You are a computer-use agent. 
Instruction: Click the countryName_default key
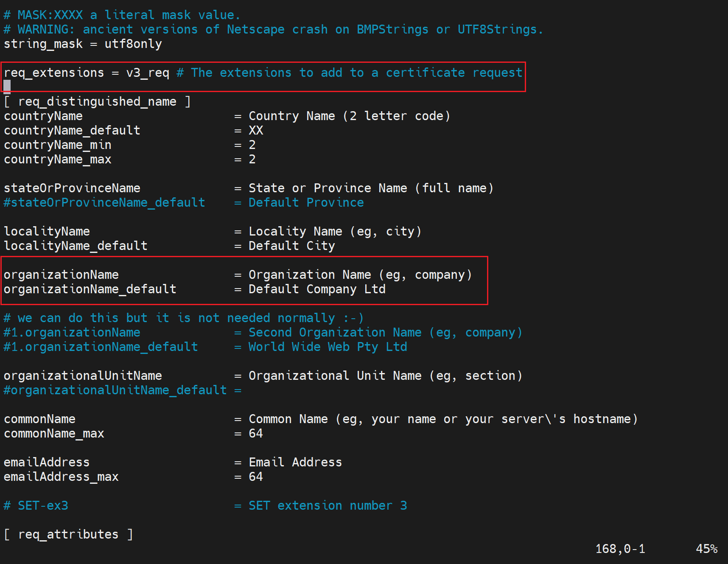coord(72,131)
